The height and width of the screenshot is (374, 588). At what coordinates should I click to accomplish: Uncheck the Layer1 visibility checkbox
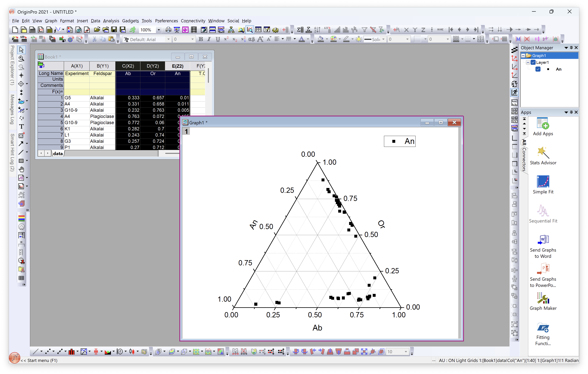tap(533, 62)
